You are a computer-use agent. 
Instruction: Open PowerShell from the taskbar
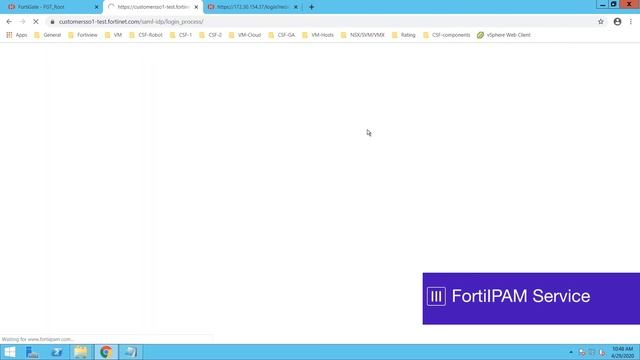click(x=57, y=352)
